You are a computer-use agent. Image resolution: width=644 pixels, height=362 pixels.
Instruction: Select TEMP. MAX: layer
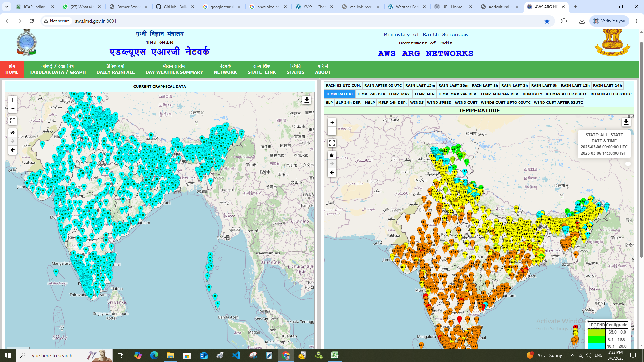click(x=399, y=94)
